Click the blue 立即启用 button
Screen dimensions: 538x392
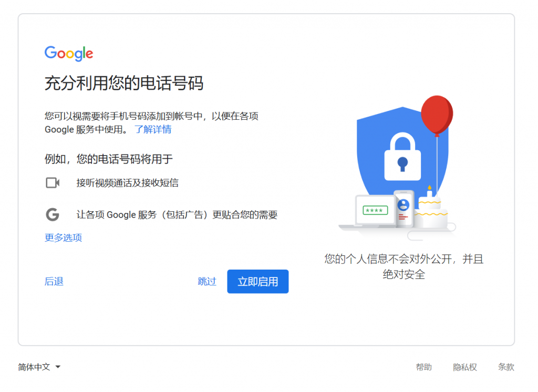[257, 282]
